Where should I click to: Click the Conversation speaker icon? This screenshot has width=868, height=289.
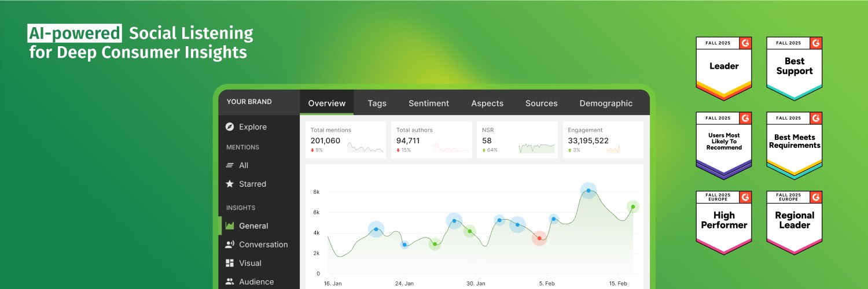[230, 244]
